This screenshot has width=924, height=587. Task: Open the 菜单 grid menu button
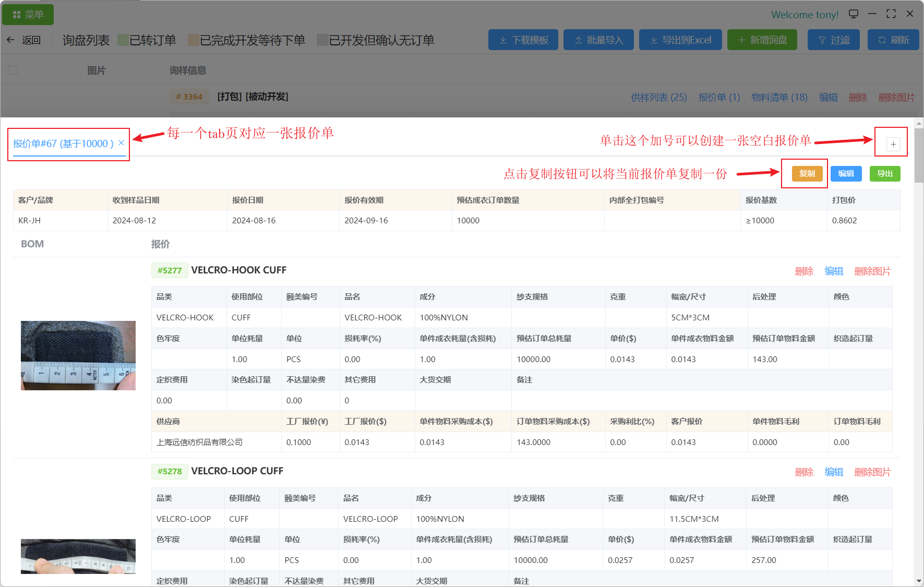(x=28, y=15)
